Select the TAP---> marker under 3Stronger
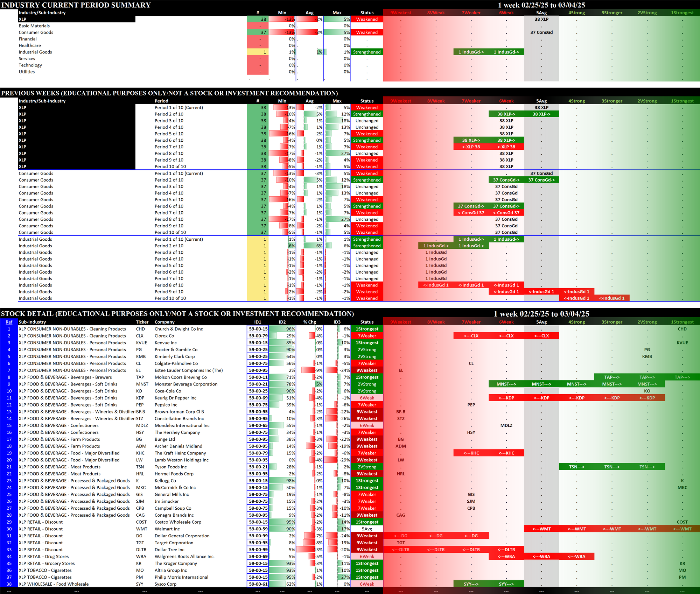 [611, 377]
